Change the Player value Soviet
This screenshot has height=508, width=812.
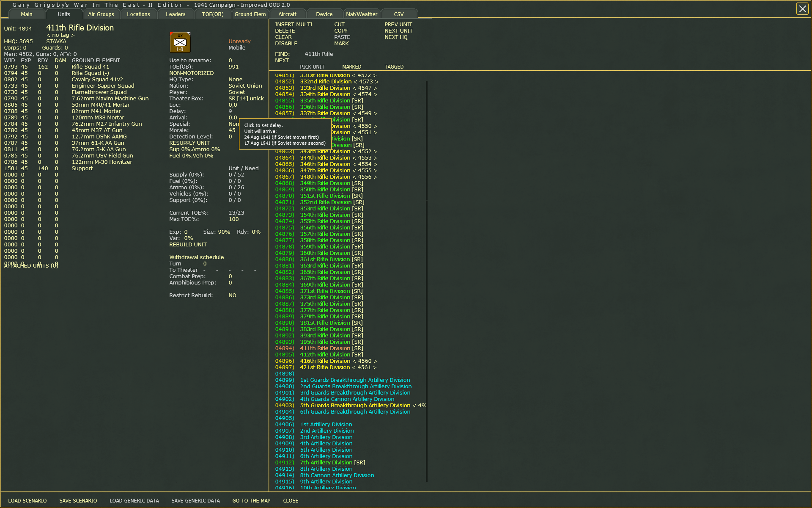tap(237, 92)
